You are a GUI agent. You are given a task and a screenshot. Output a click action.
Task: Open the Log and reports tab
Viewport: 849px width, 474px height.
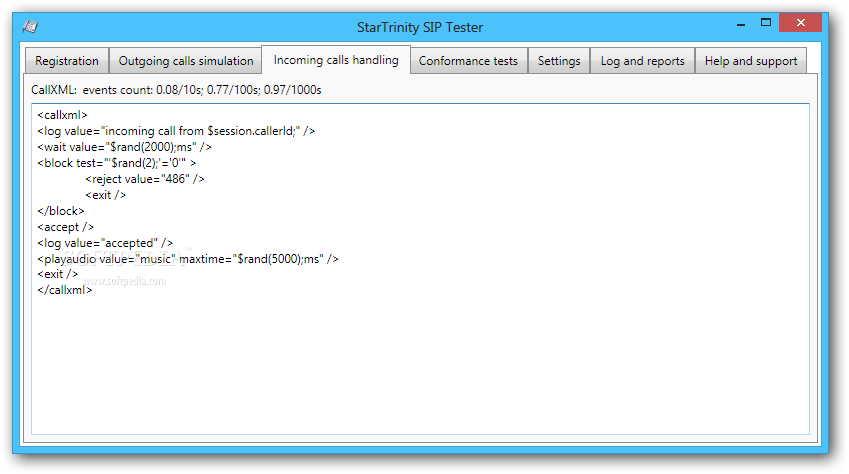(642, 61)
